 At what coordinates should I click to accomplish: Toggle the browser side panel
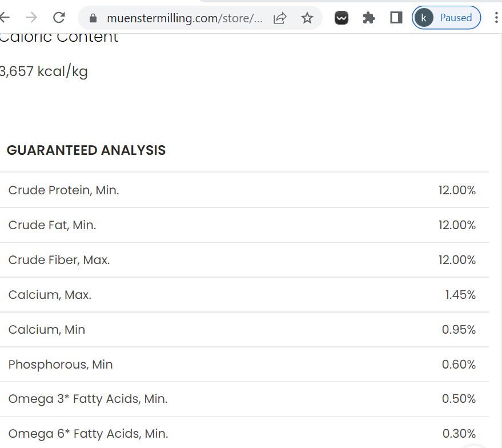tap(396, 18)
